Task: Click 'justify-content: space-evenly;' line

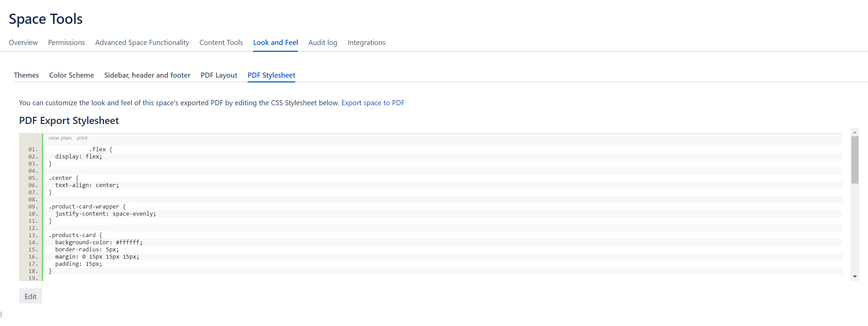Action: [x=106, y=214]
